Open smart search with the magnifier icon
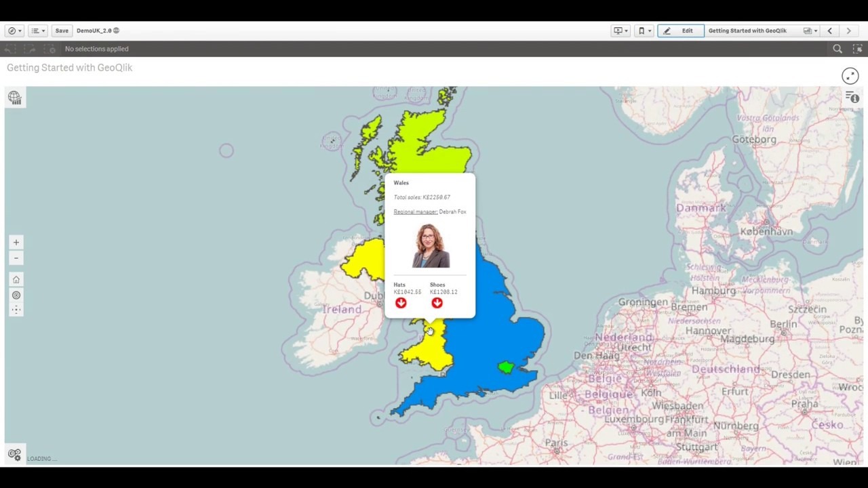Image resolution: width=868 pixels, height=488 pixels. coord(837,48)
